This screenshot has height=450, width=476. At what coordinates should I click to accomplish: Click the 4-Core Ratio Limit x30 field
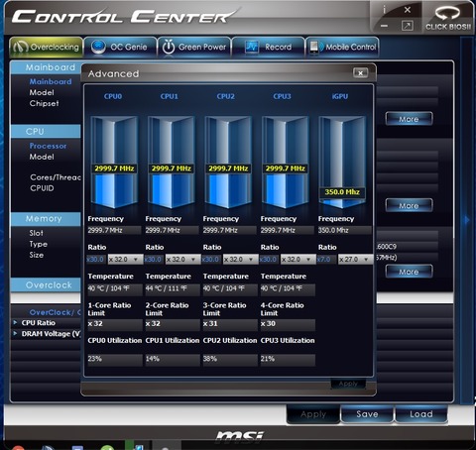pyautogui.click(x=288, y=324)
